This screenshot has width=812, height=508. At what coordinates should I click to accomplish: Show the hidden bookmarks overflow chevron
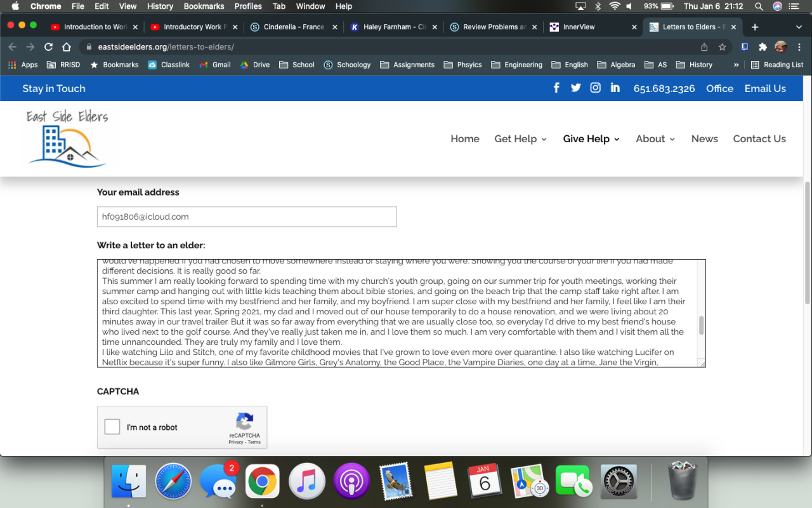pos(736,65)
